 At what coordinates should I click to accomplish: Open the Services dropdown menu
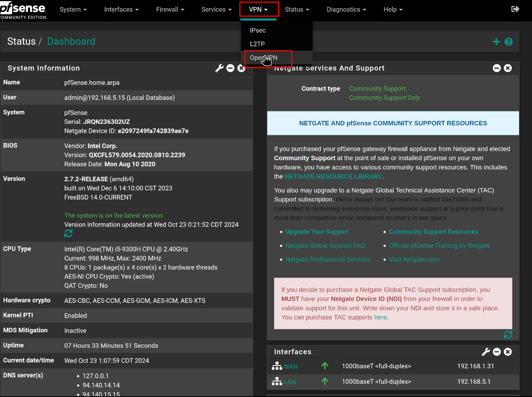click(x=216, y=10)
